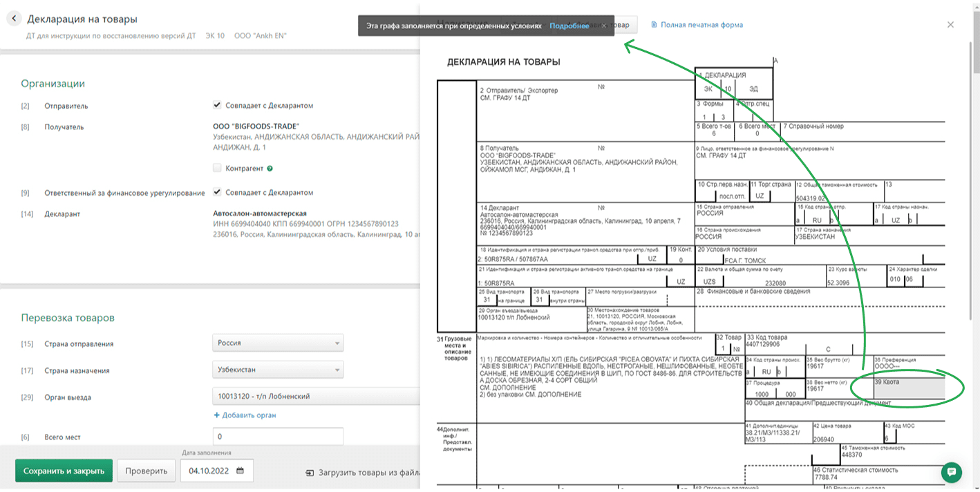Click the Добавить орган link

click(x=245, y=415)
